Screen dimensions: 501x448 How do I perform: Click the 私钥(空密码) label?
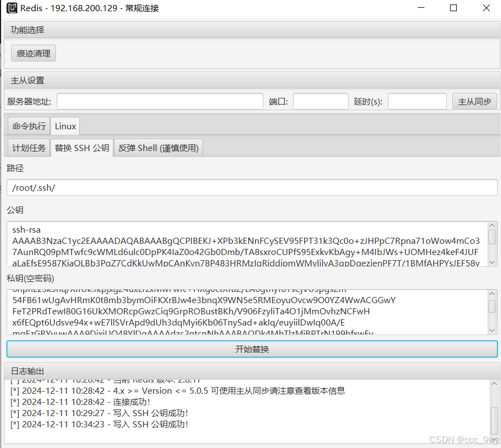tap(30, 278)
